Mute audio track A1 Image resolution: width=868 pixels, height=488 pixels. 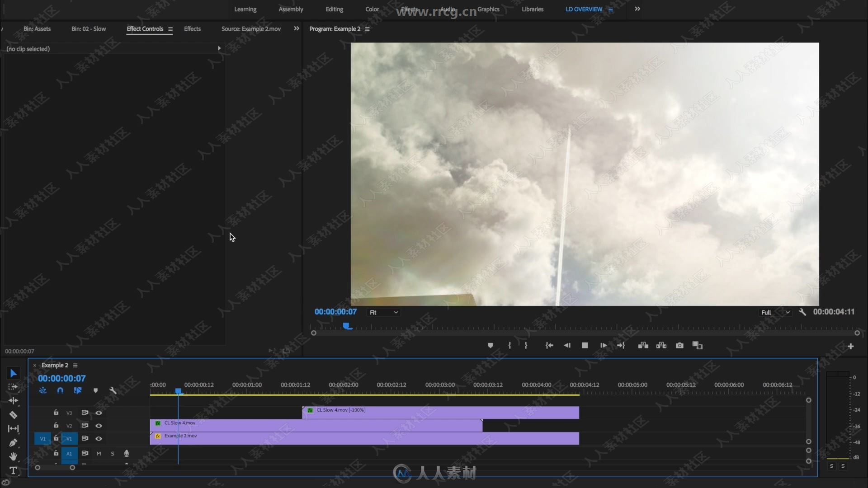click(99, 453)
